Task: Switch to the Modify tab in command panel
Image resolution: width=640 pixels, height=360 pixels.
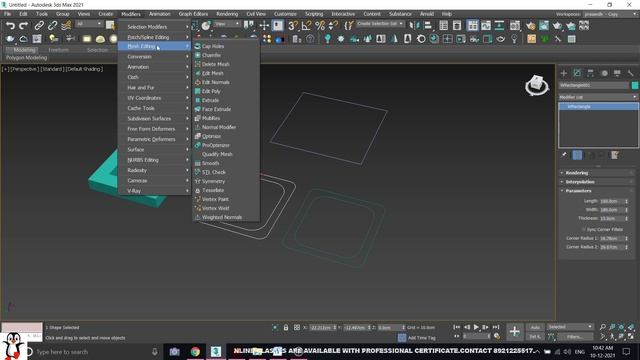Action: 577,73
